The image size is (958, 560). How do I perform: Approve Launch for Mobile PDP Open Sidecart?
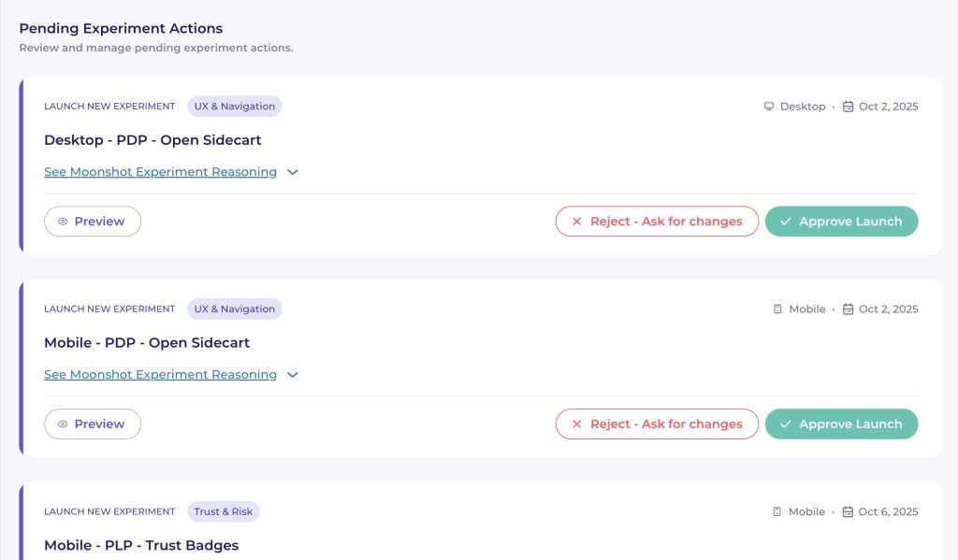pos(841,424)
